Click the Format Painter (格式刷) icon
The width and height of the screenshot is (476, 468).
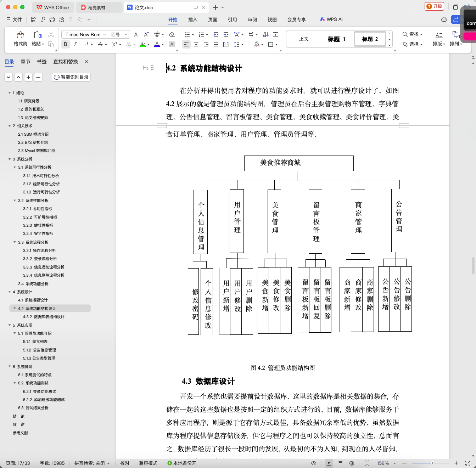pos(21,35)
